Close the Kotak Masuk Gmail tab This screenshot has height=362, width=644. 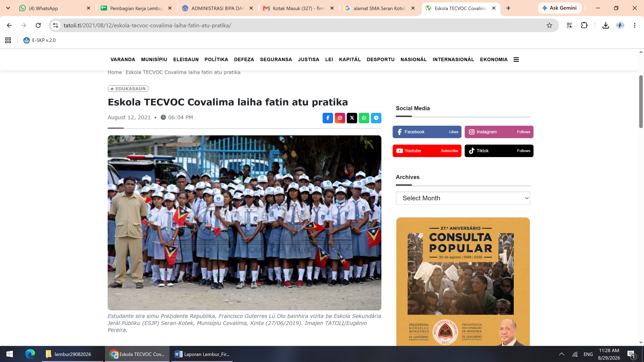[x=332, y=8]
